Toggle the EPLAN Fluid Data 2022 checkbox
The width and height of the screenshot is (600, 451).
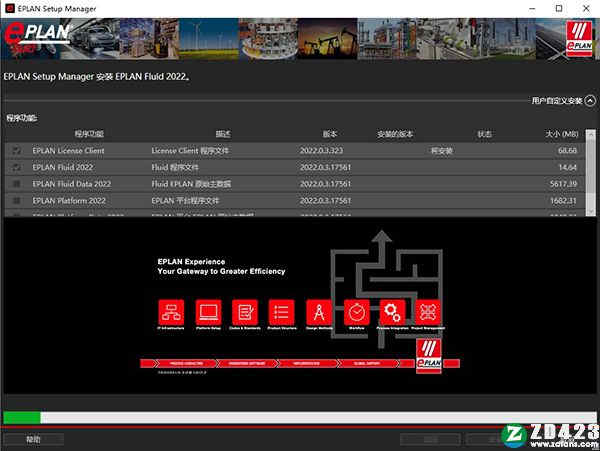[x=17, y=184]
